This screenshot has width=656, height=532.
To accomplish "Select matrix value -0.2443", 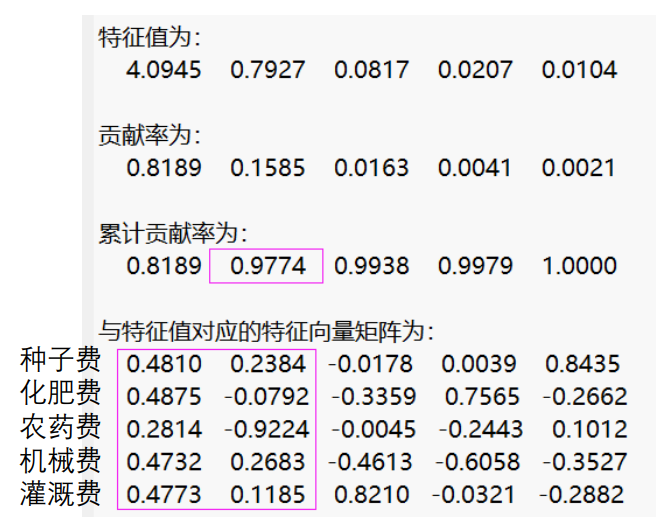I will (x=481, y=430).
